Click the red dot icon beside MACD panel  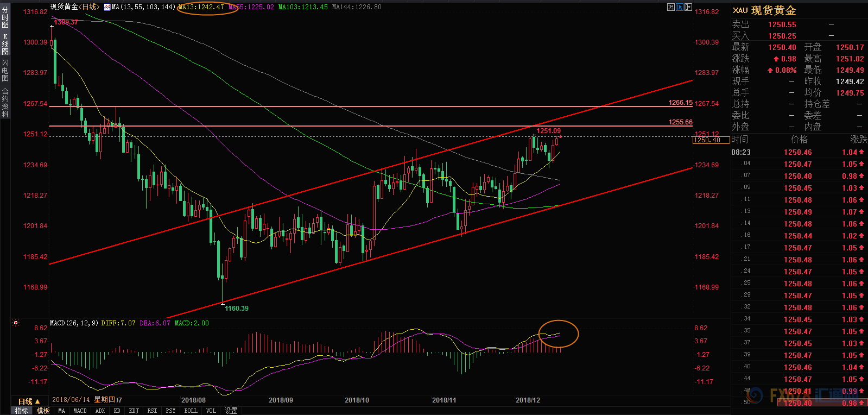click(x=16, y=323)
